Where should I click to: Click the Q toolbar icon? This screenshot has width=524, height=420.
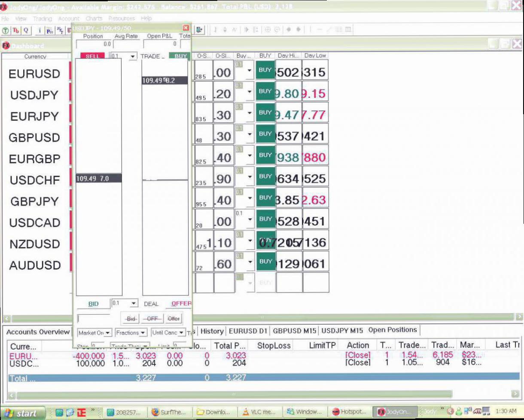26,30
